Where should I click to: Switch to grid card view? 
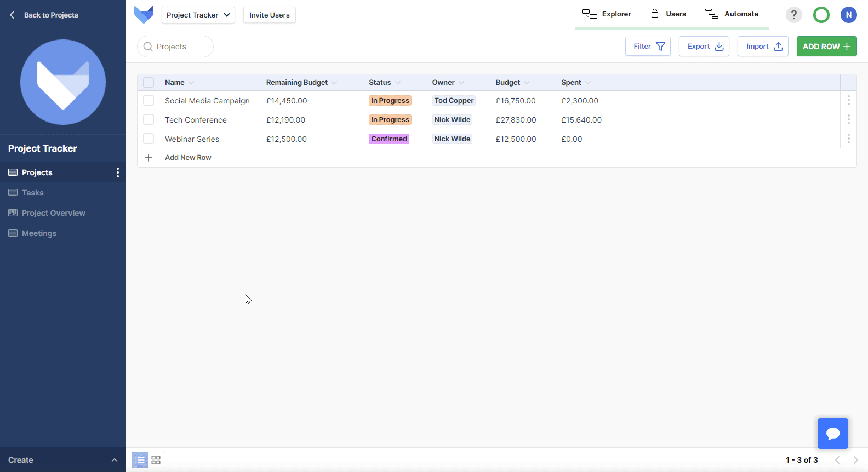point(156,460)
